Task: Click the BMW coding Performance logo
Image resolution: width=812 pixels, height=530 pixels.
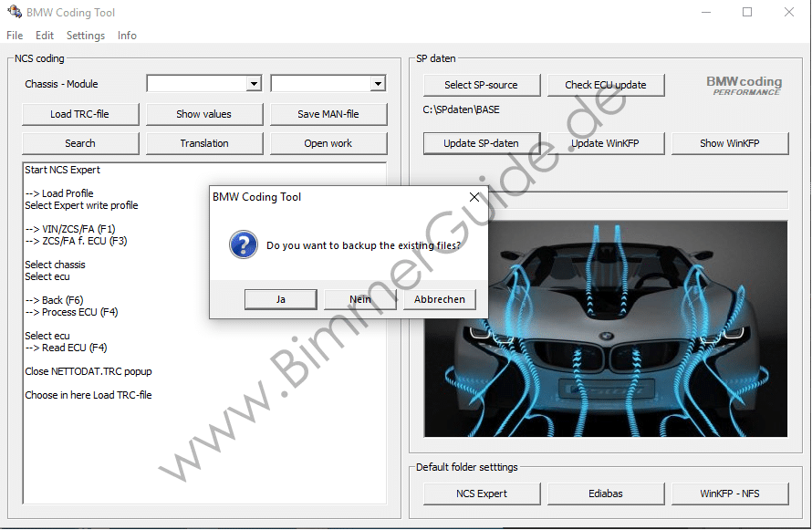Action: [x=744, y=85]
